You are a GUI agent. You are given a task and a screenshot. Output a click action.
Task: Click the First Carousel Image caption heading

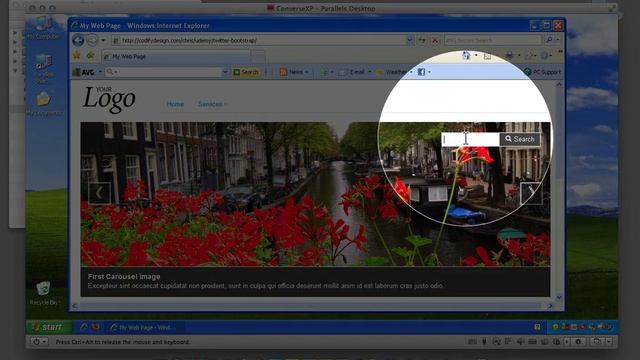pyautogui.click(x=124, y=276)
